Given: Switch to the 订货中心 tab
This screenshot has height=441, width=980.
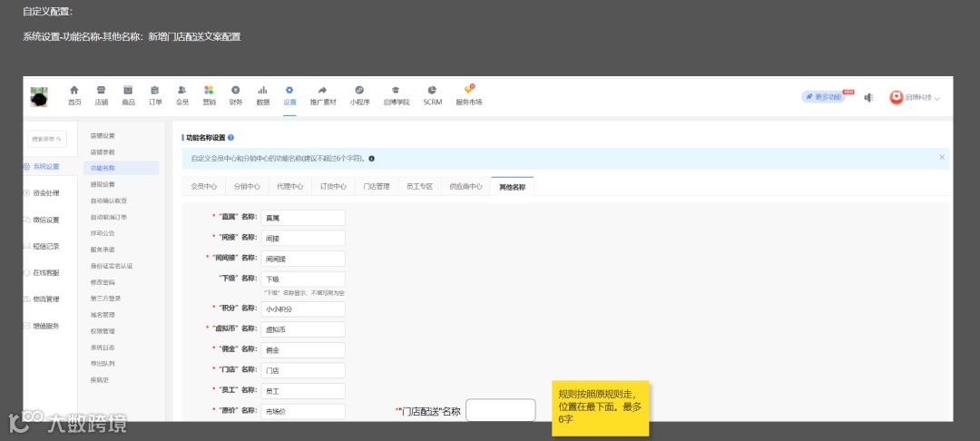Looking at the screenshot, I should point(333,186).
